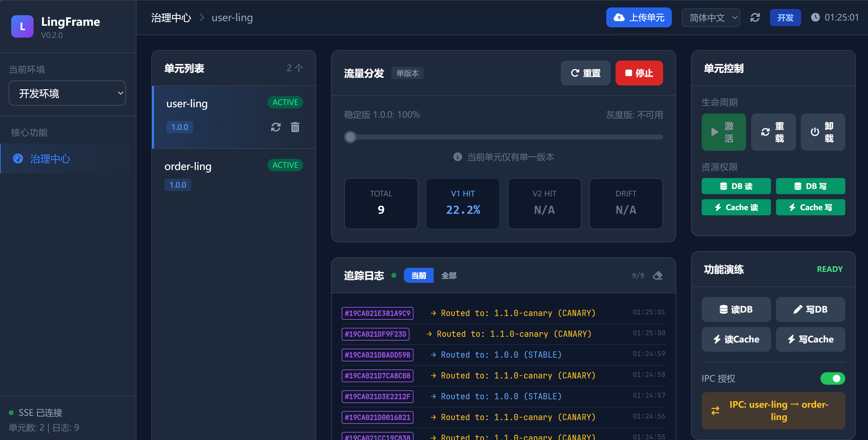Click the 01:24:59 log timestamp
868x440 pixels.
point(649,354)
